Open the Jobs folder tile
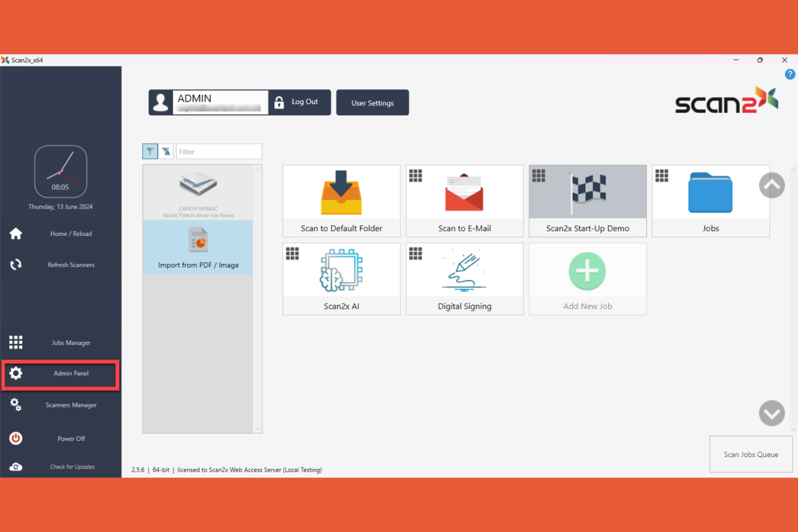The width and height of the screenshot is (798, 532). (711, 201)
